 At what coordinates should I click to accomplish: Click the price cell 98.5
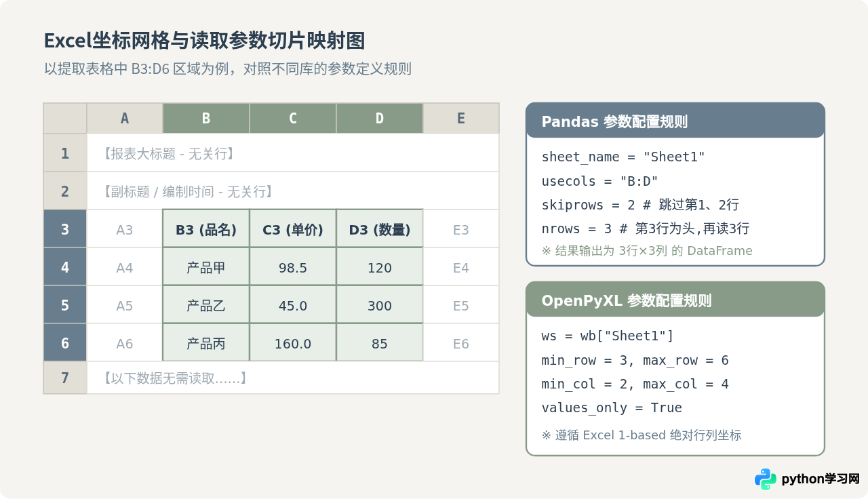tap(293, 266)
